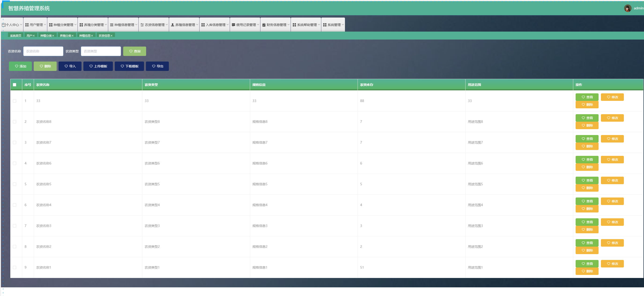This screenshot has height=296, width=644.
Task: Click the clipboard icon on 财务信息管理
Action: click(x=264, y=25)
